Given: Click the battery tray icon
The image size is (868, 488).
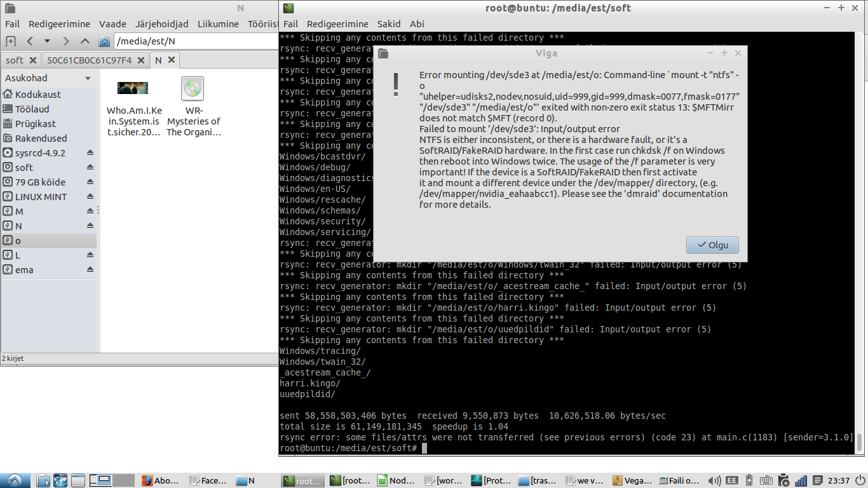Looking at the screenshot, I should 749,481.
